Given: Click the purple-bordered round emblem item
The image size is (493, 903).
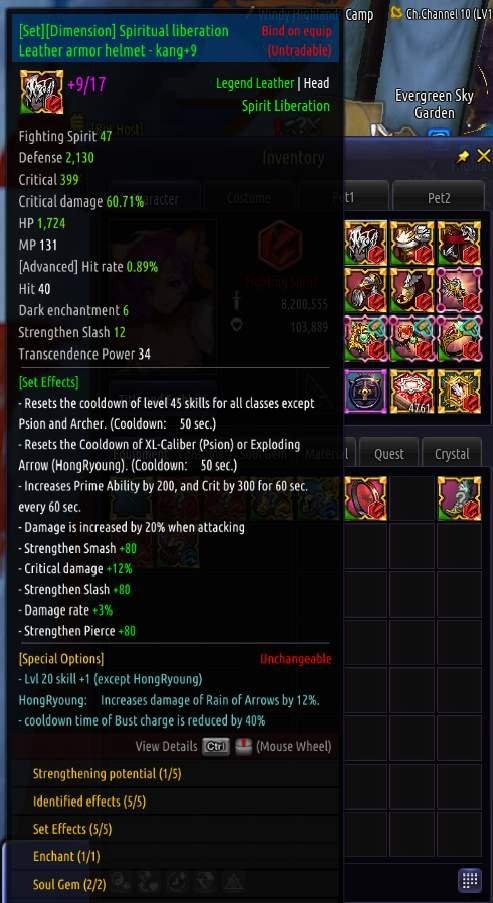Looking at the screenshot, I should (x=366, y=391).
